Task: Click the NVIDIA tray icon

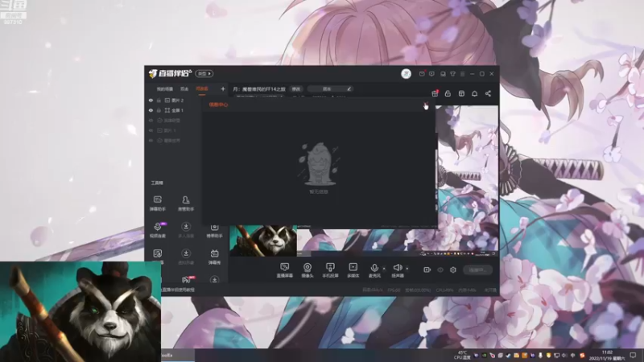Action: (485, 356)
